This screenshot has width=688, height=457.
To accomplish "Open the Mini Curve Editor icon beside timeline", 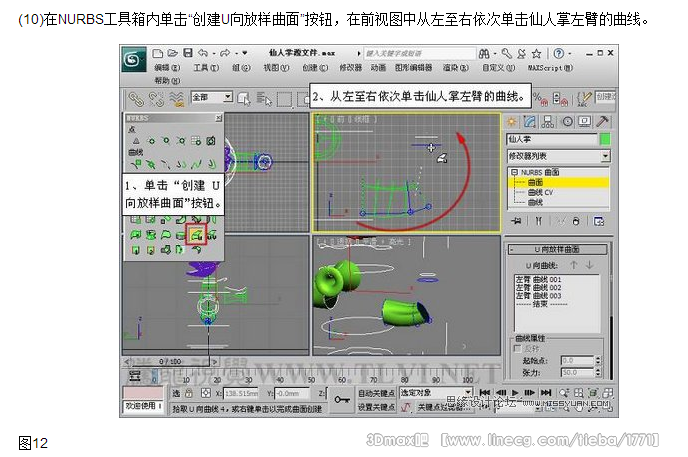I will (135, 376).
